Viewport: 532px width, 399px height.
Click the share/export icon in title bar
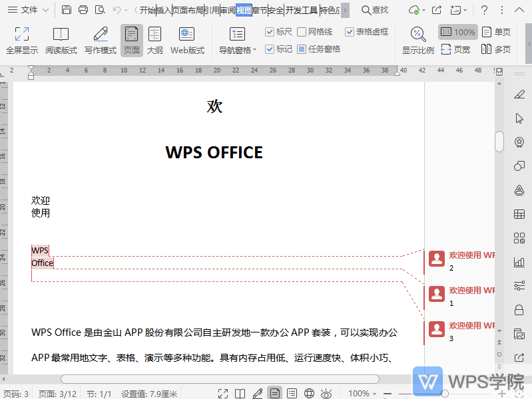point(437,10)
